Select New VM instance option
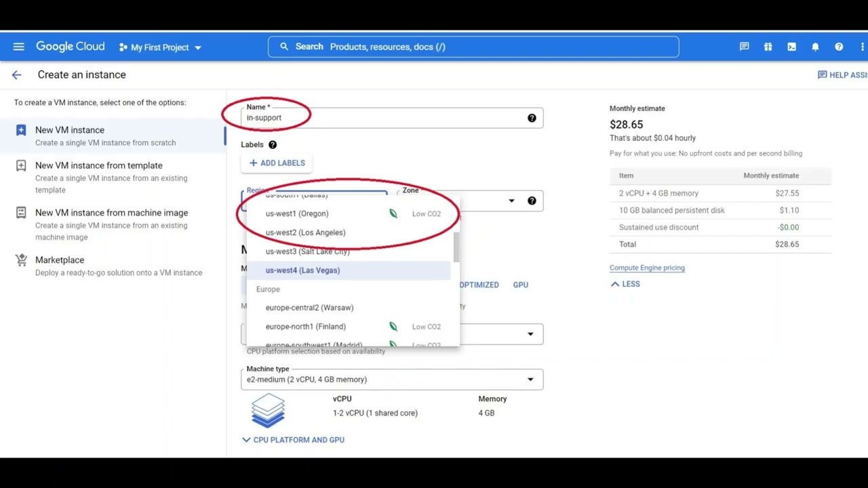This screenshot has height=488, width=868. pos(113,136)
